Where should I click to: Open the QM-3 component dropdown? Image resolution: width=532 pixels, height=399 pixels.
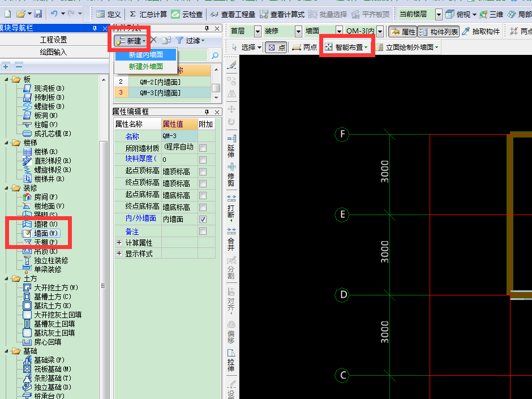pyautogui.click(x=380, y=32)
